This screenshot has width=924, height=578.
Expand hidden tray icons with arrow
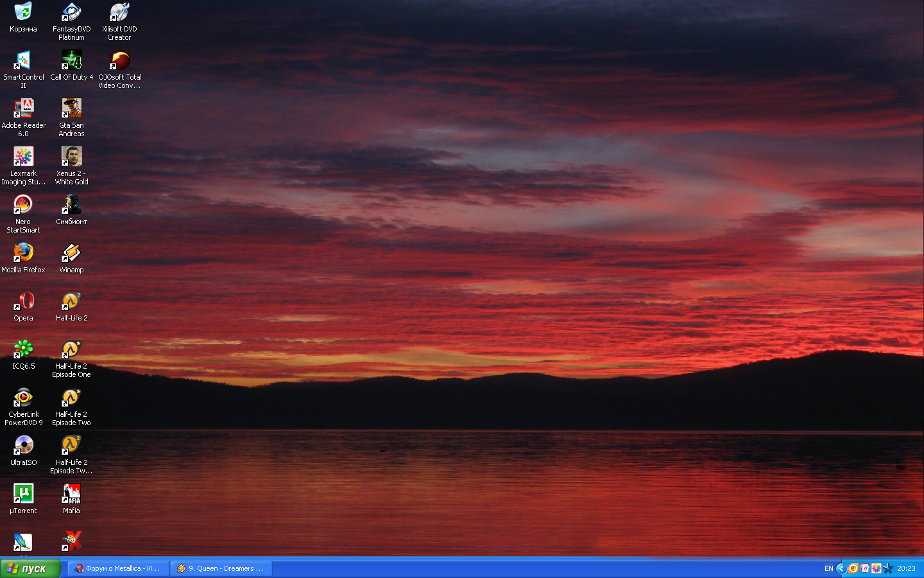click(x=841, y=568)
